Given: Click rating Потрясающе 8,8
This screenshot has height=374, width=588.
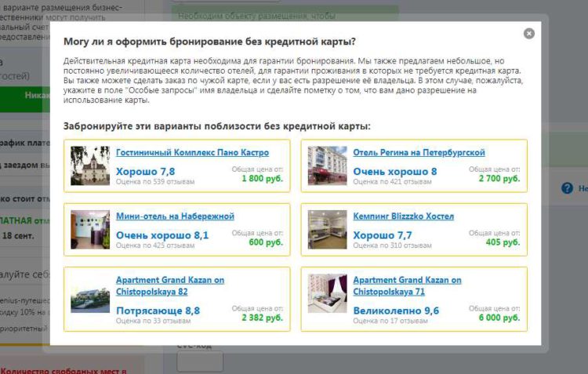Looking at the screenshot, I should pos(158,311).
